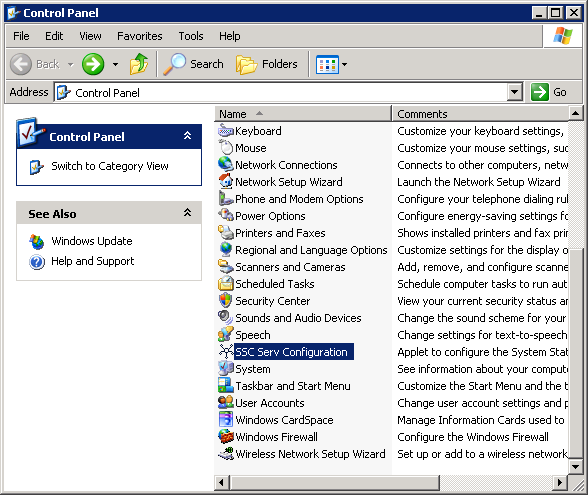Select the Taskbar and Start Menu icon
Screen dimensions: 588x495
click(x=226, y=386)
